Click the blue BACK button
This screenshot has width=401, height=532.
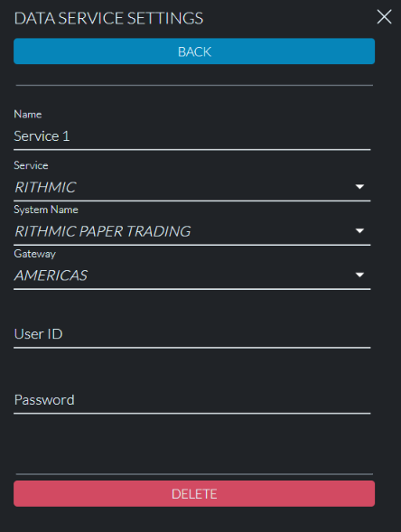[194, 51]
